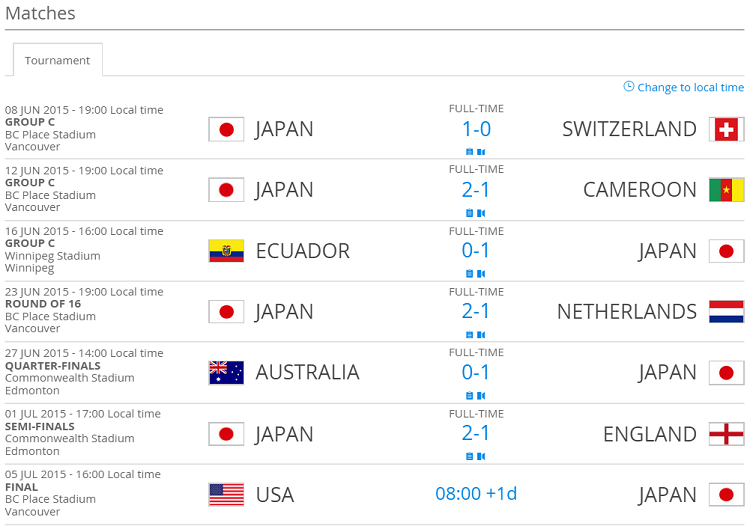This screenshot has width=750, height=529.
Task: Open match report icon for Japan vs Switzerland
Action: tap(469, 152)
